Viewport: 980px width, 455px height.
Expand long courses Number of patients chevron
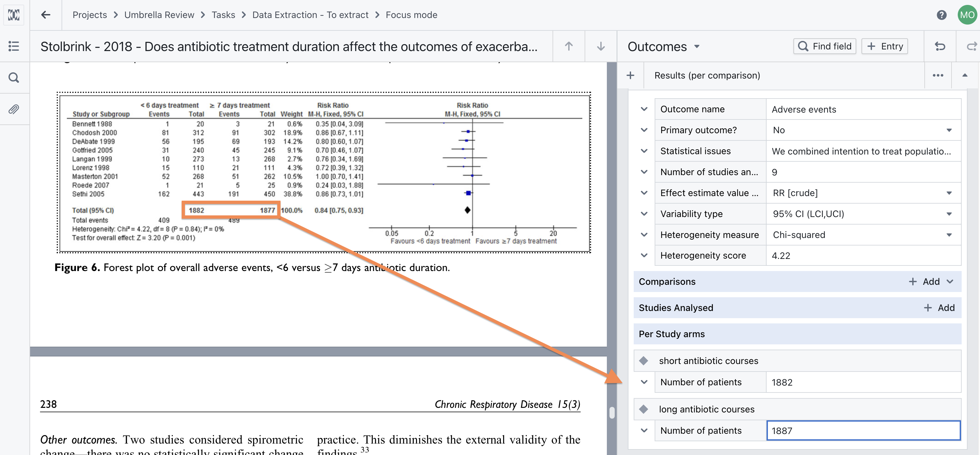(x=644, y=430)
